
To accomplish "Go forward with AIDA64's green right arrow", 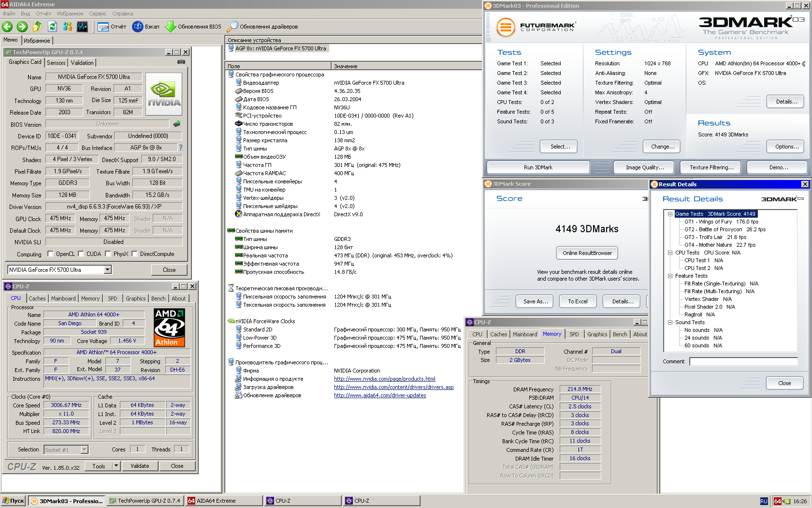I will point(22,27).
